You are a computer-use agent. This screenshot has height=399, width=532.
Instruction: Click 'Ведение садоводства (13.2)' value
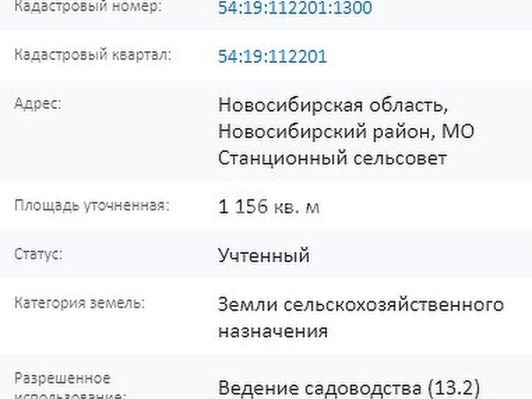pos(349,388)
